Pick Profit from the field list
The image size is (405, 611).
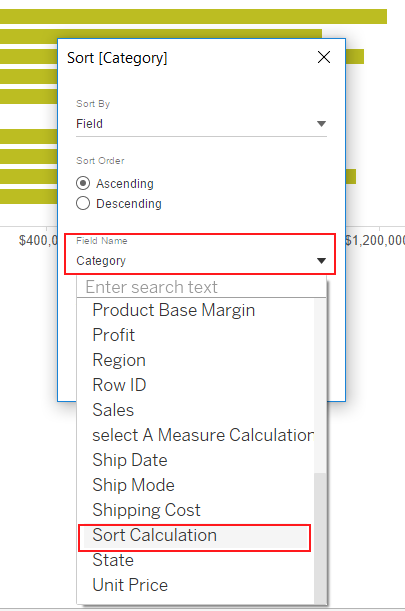tap(113, 336)
